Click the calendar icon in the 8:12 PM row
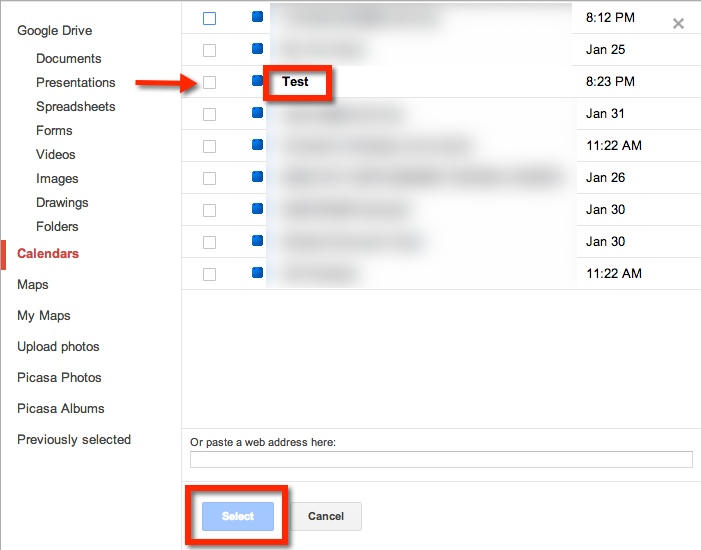 click(257, 17)
